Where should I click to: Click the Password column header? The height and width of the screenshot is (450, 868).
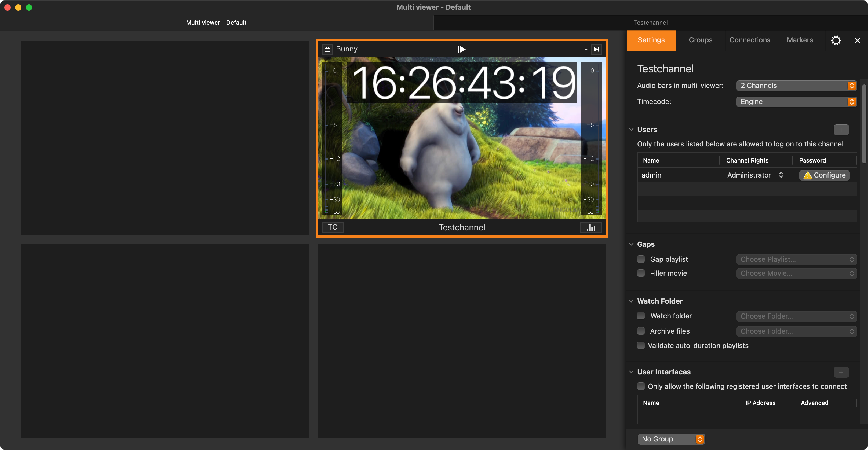click(x=824, y=161)
